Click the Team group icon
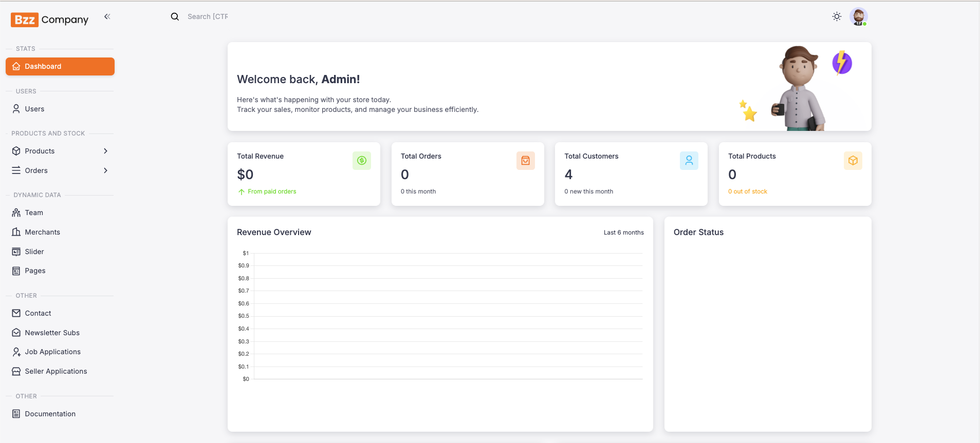This screenshot has width=980, height=443. [x=16, y=213]
